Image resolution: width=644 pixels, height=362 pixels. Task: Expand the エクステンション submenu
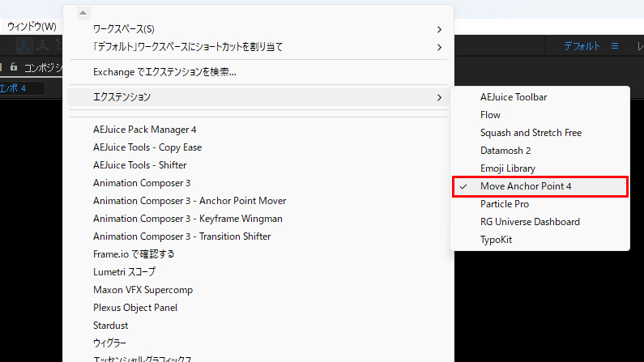(x=258, y=97)
